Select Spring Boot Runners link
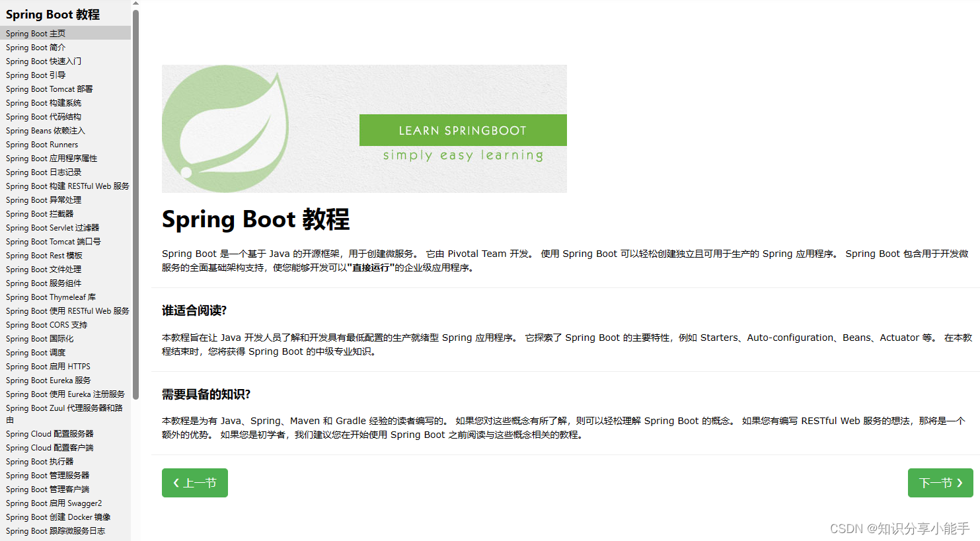This screenshot has height=541, width=980. [42, 144]
